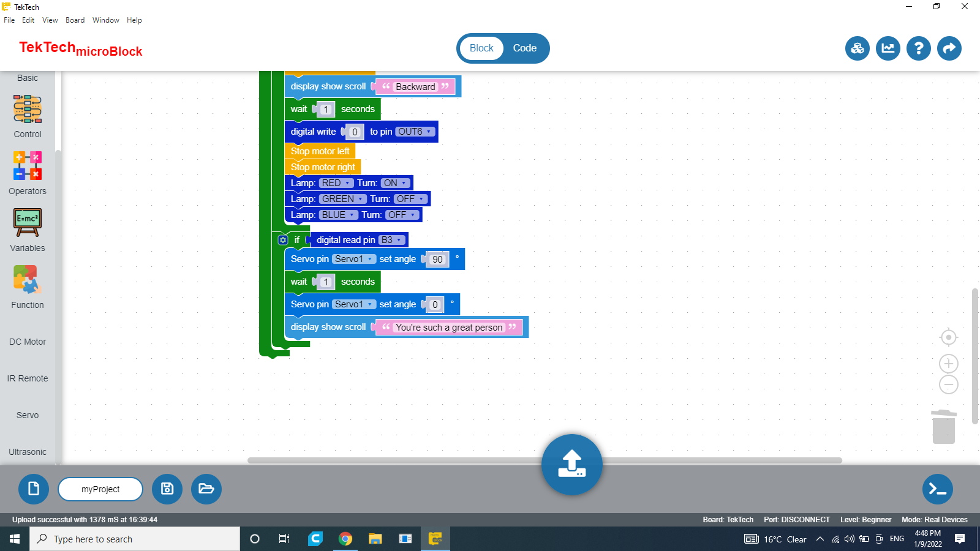Click the gear icon on the if block
The width and height of the screenshot is (980, 551).
pos(283,240)
